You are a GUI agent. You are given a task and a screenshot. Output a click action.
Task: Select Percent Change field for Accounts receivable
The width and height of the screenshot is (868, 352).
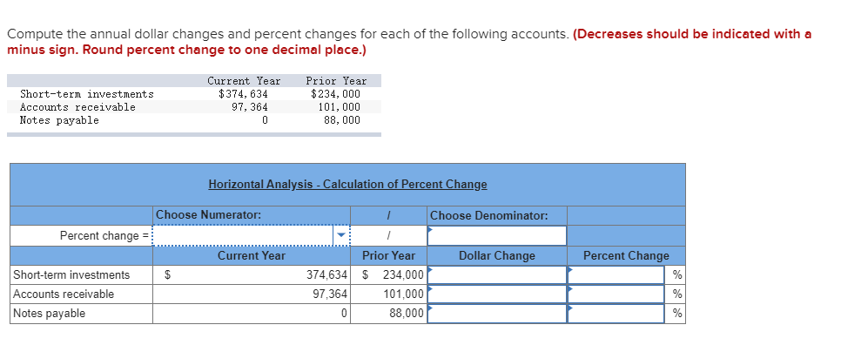tap(616, 294)
